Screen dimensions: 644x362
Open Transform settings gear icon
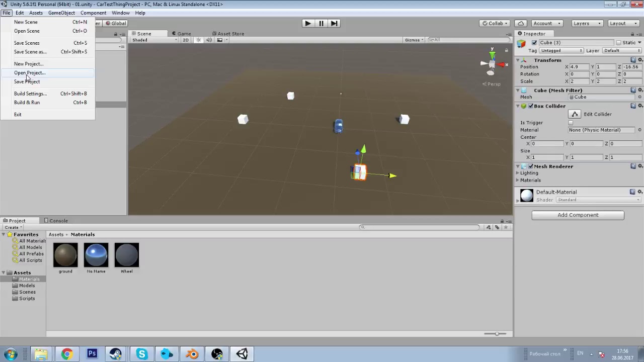point(640,60)
